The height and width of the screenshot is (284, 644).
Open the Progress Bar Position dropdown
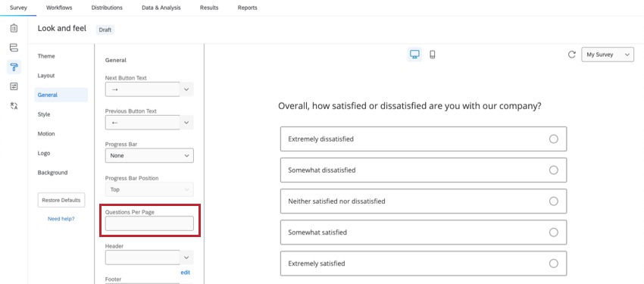point(149,189)
